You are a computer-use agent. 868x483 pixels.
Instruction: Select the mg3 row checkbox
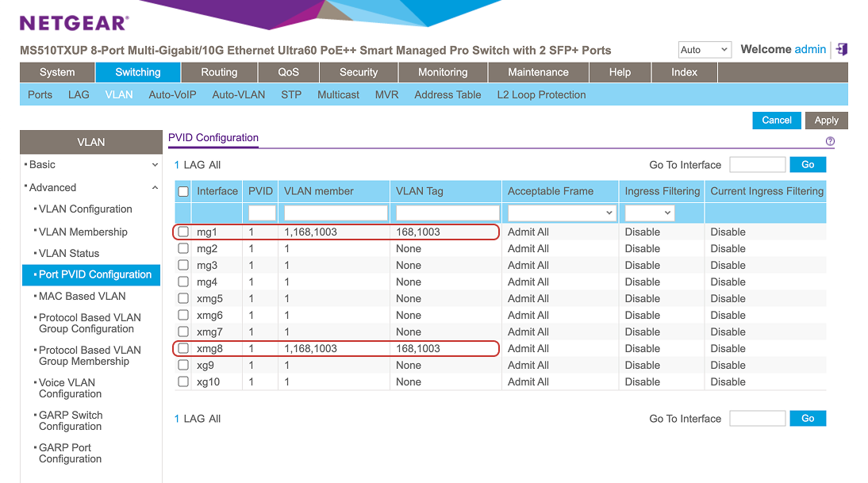(183, 265)
